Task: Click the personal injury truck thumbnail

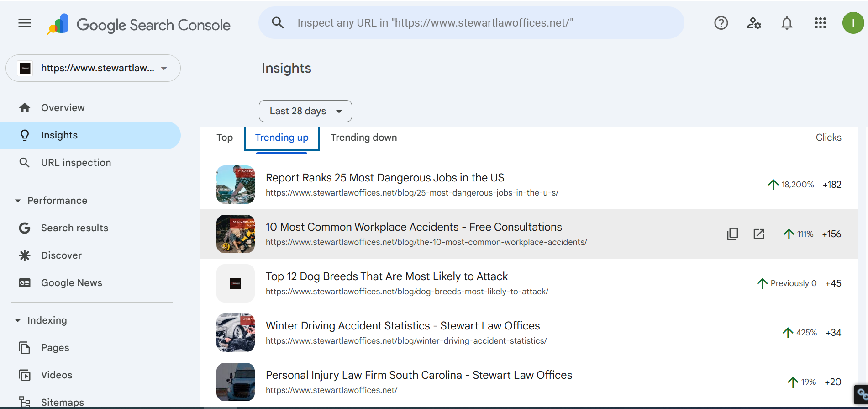Action: pyautogui.click(x=236, y=382)
